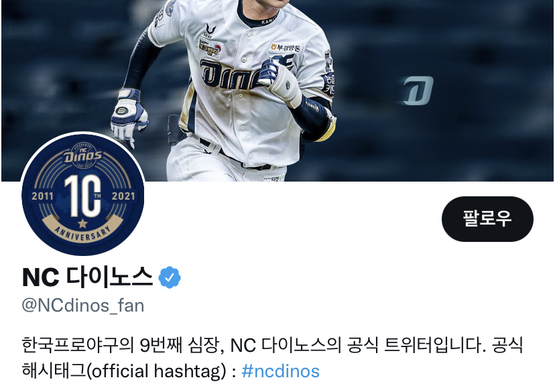The height and width of the screenshot is (392, 555).
Task: Select the NC 다이노스 display name
Action: tap(87, 277)
